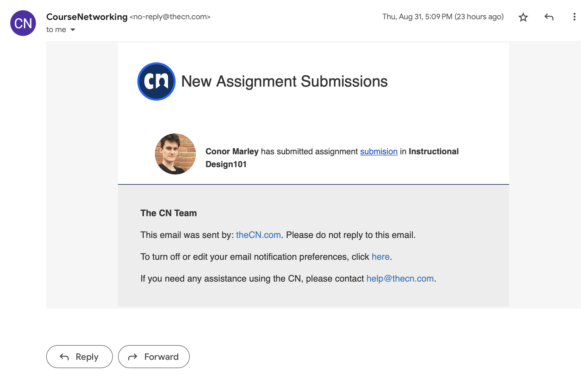Click Instructional Design101 course name

tap(332, 158)
